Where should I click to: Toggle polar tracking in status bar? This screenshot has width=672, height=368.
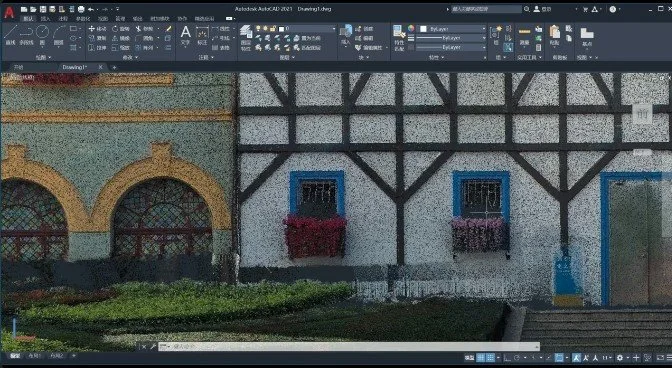517,357
